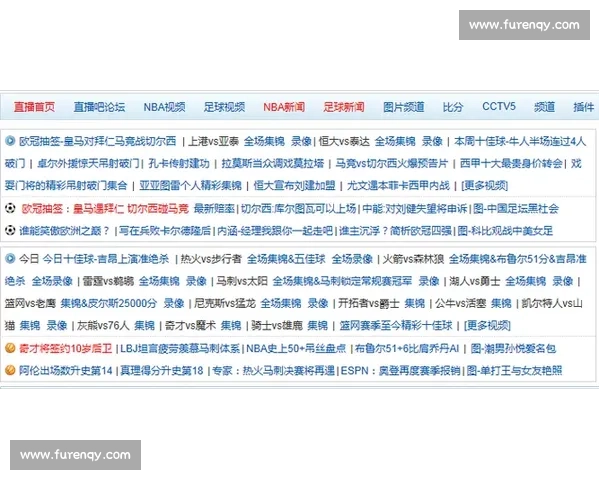Click the basketball icon beside 阿伦出场数升史第14
Image resolution: width=600 pixels, height=480 pixels.
10,371
